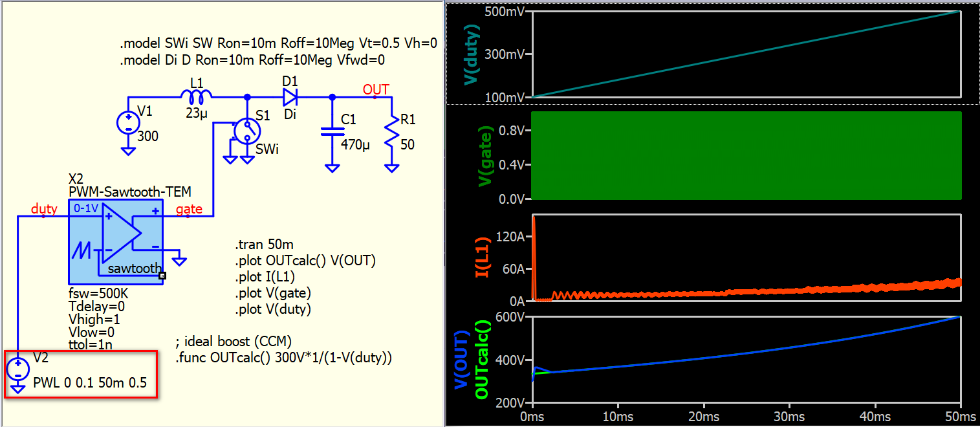Select the D1 diode symbol

290,98
